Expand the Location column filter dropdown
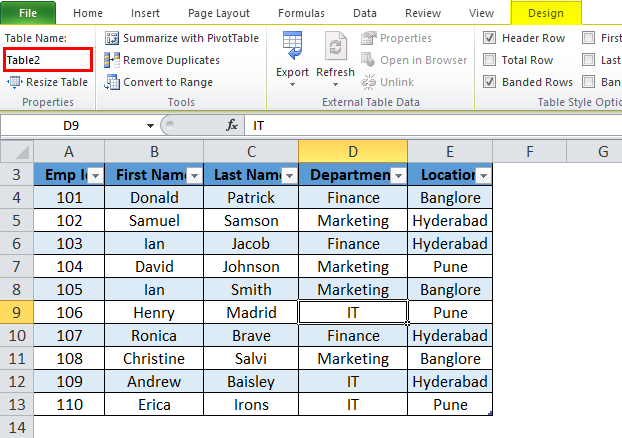The image size is (622, 438). [x=483, y=176]
